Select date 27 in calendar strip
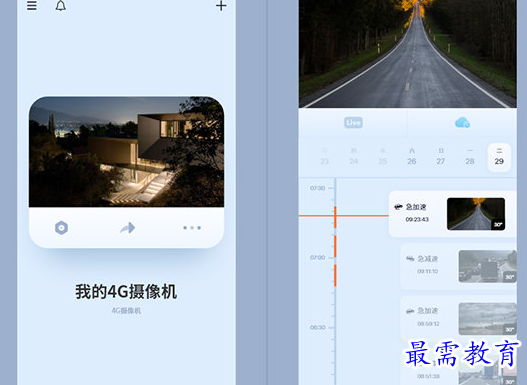The width and height of the screenshot is (527, 385). pos(441,157)
